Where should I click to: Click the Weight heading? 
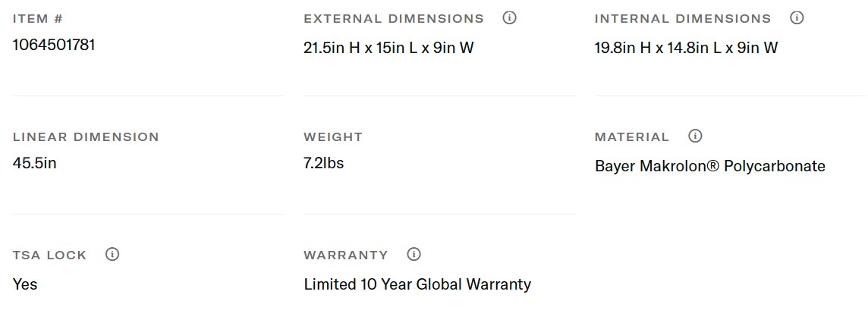[333, 137]
